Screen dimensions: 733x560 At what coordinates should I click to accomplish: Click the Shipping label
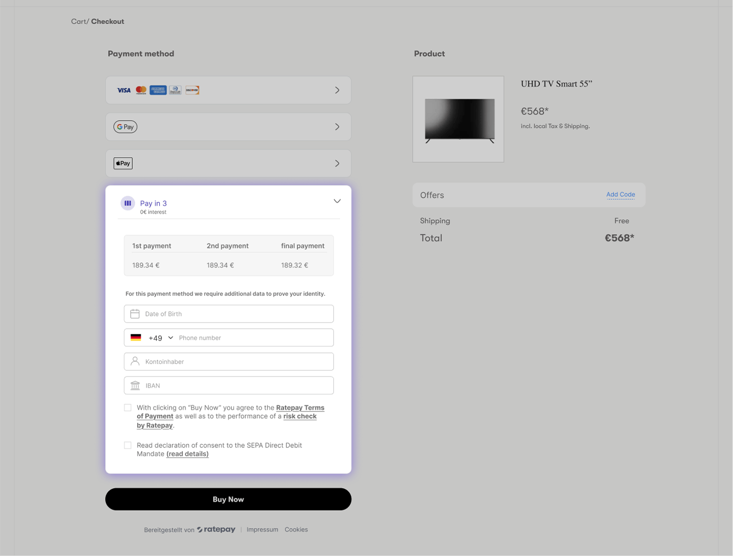point(435,221)
